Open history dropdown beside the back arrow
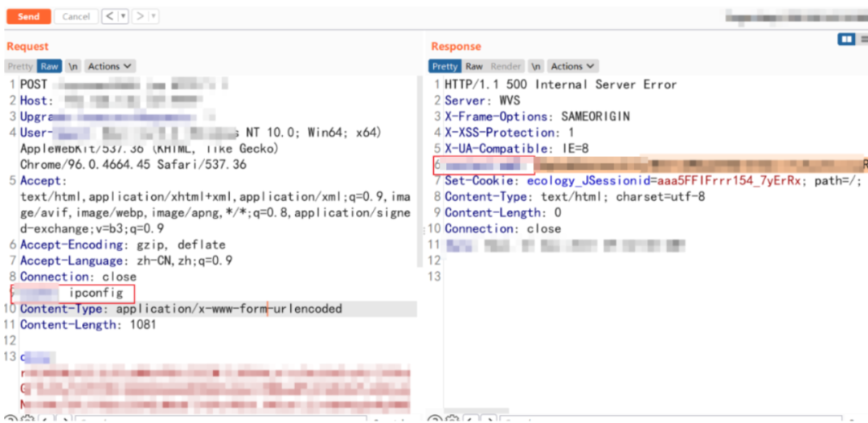868x423 pixels. (124, 17)
